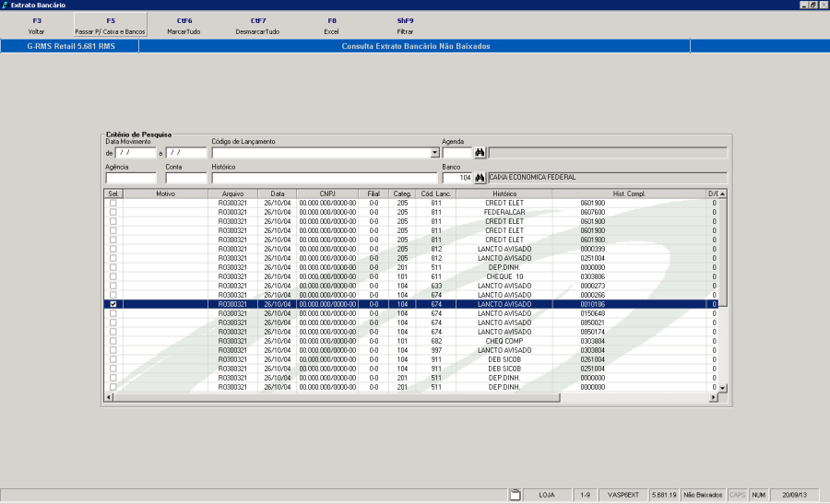Viewport: 830px width, 504px height.
Task: Choose CtF6 MarcarTudo
Action: [x=184, y=26]
